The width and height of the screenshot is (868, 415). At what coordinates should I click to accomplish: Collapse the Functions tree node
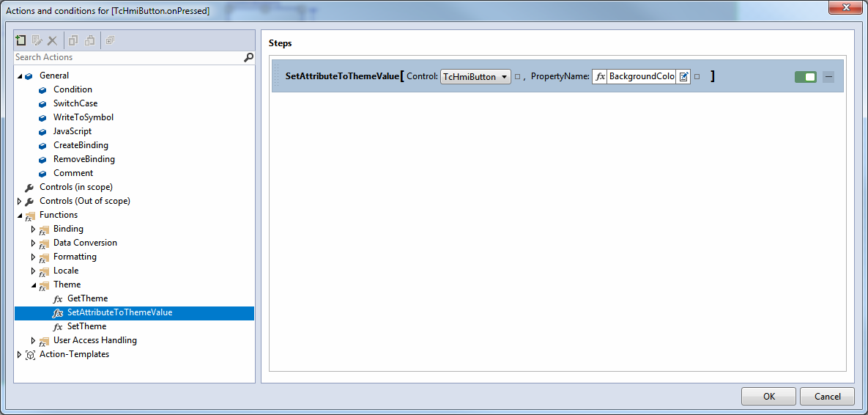click(x=19, y=215)
